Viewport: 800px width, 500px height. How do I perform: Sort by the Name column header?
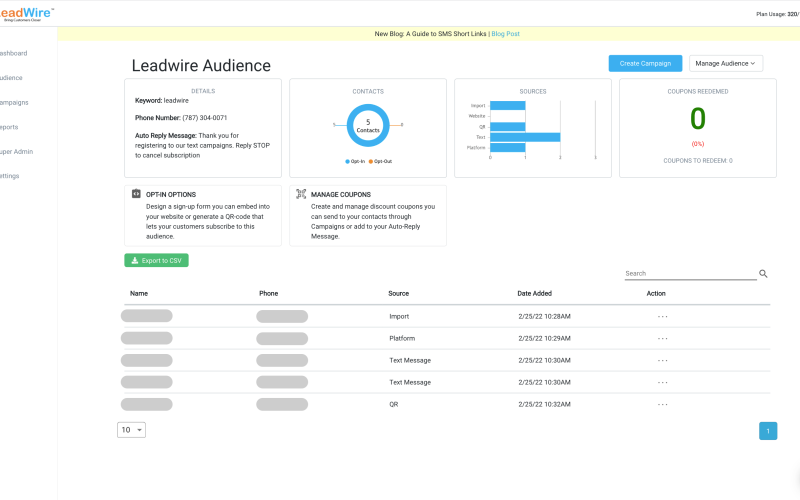coord(139,293)
